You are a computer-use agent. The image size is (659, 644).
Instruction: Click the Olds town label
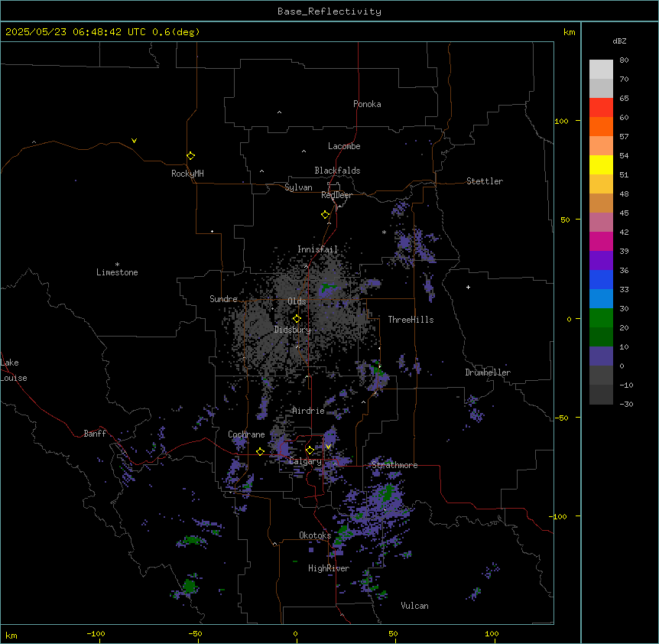(x=297, y=301)
